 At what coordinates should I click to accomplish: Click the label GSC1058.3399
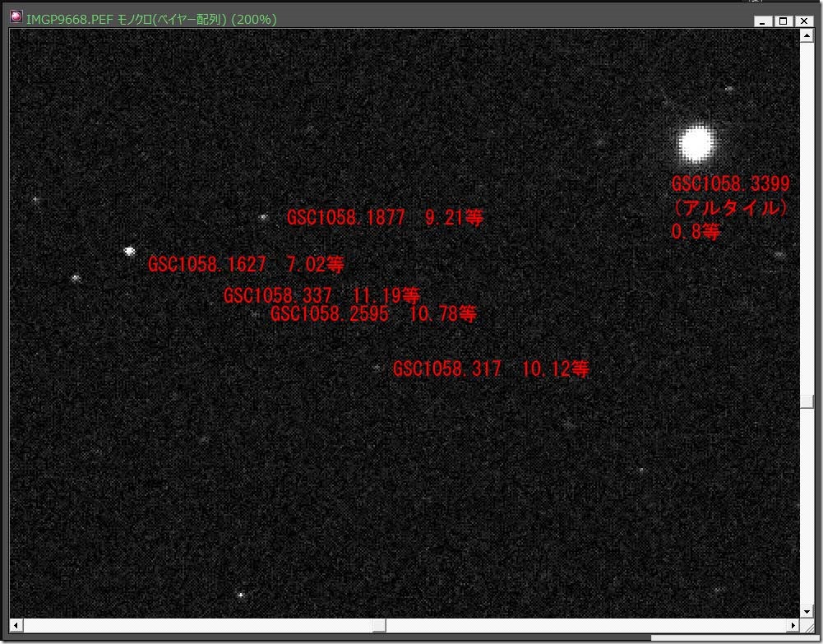(x=731, y=183)
